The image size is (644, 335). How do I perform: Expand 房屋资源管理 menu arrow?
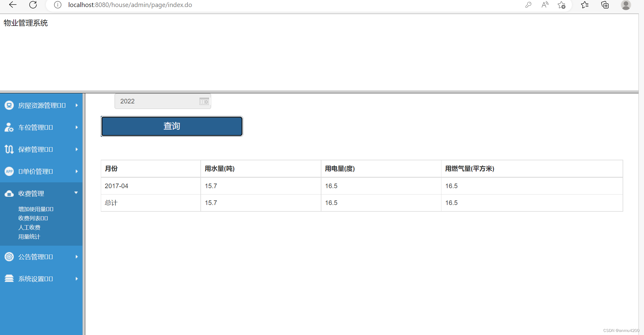[77, 105]
